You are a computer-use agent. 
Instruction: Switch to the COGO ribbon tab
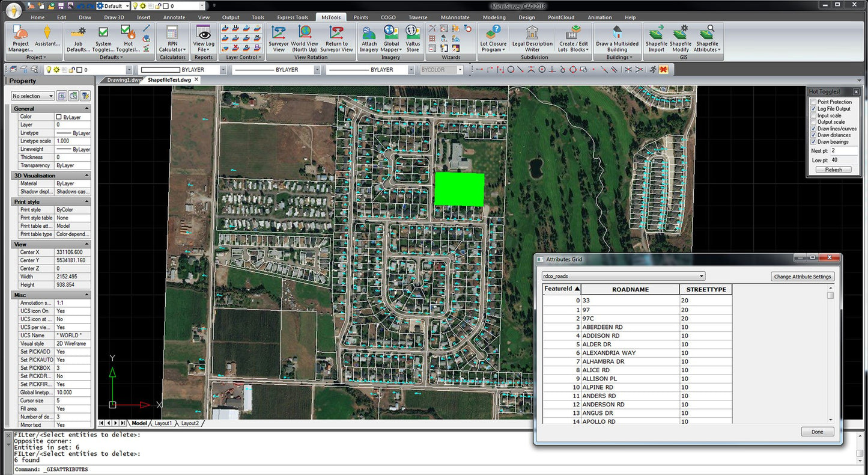click(x=388, y=17)
